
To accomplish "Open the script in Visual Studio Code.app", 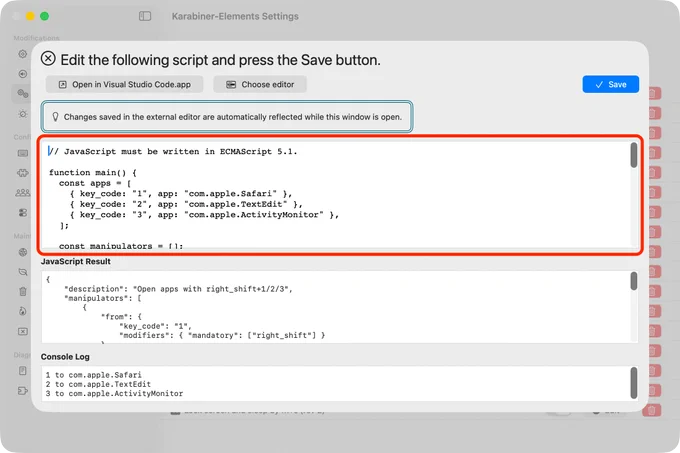I will [124, 85].
